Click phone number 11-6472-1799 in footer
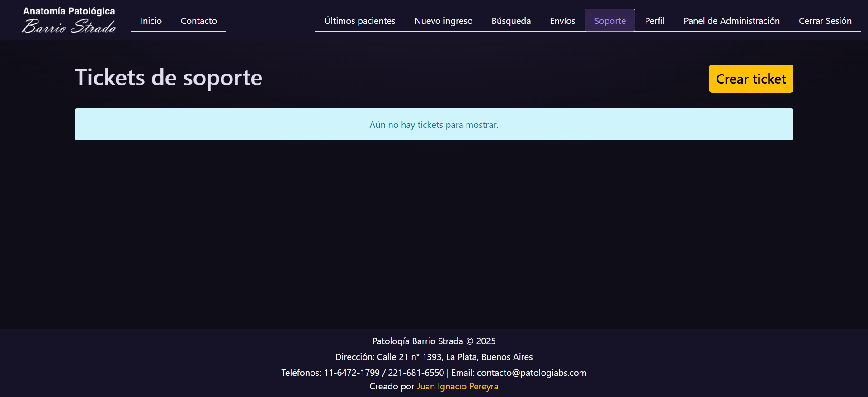Viewport: 868px width, 397px height. point(351,373)
